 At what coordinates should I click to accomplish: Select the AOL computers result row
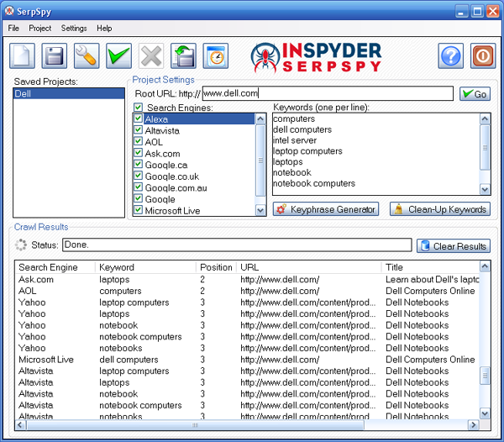pyautogui.click(x=247, y=291)
